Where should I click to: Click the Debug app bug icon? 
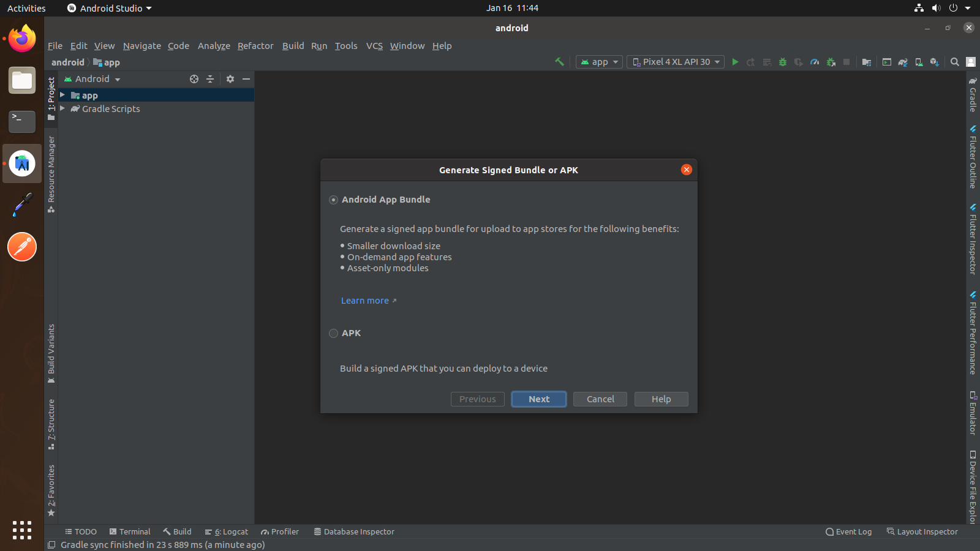tap(783, 62)
